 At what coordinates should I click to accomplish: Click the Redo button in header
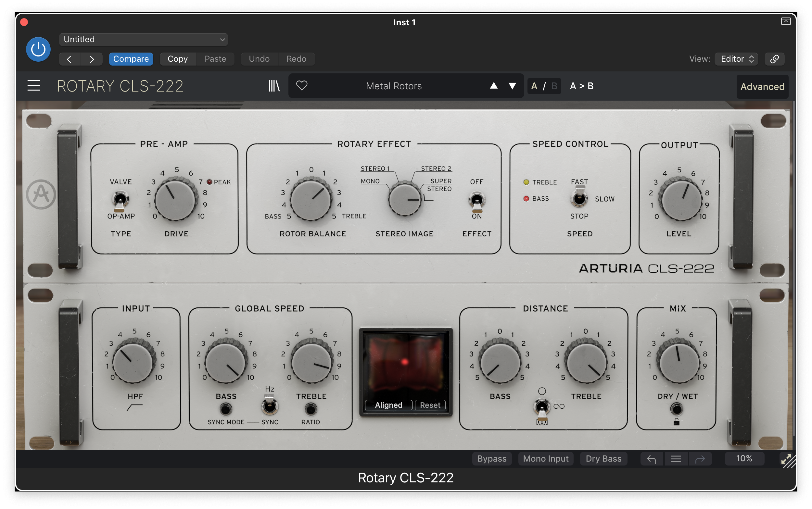pos(296,59)
